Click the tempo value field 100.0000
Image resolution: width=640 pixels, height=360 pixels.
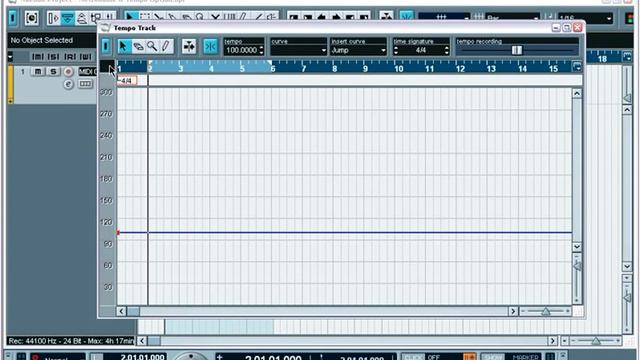coord(241,51)
